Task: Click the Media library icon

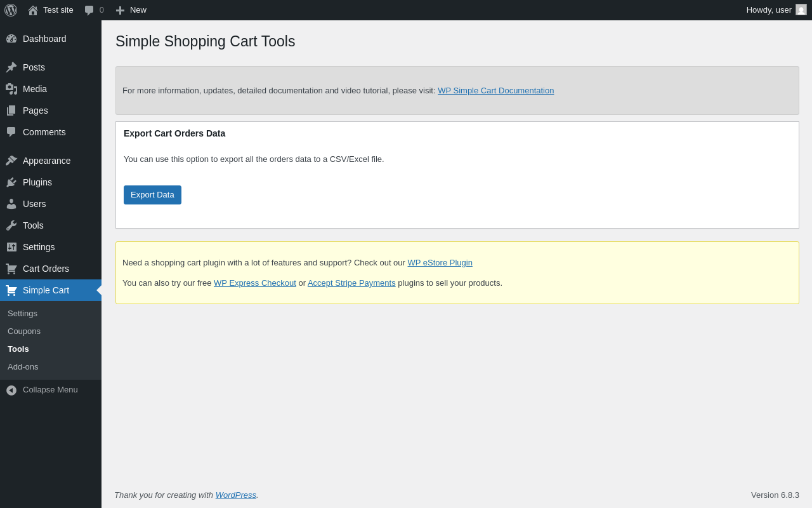Action: point(11,89)
